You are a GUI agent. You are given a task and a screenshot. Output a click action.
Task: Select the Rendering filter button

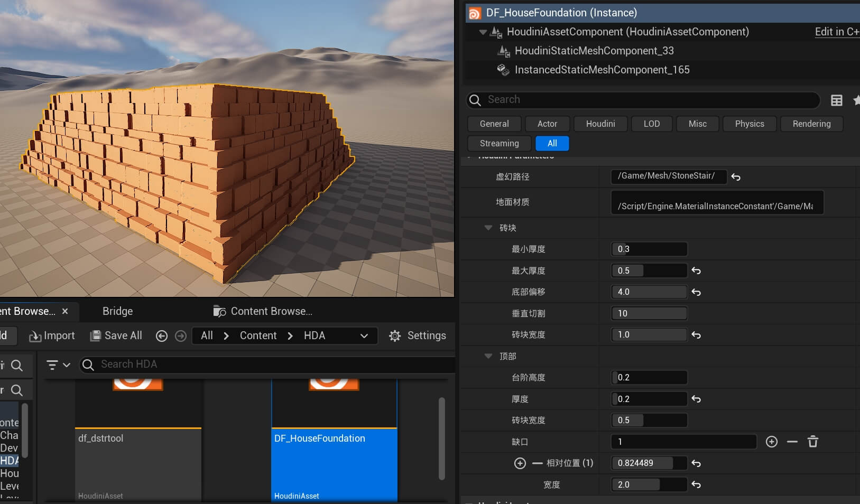click(811, 124)
